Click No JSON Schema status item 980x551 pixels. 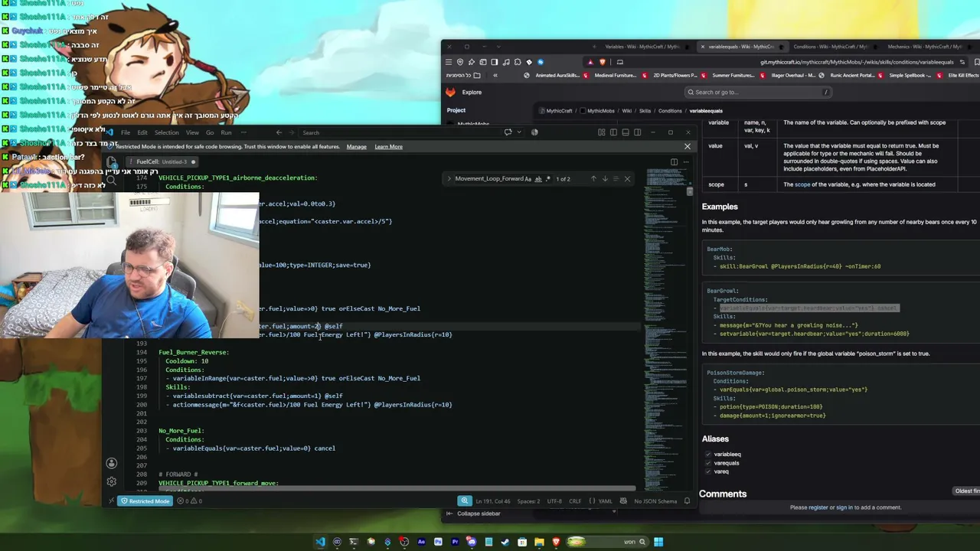[x=655, y=501]
